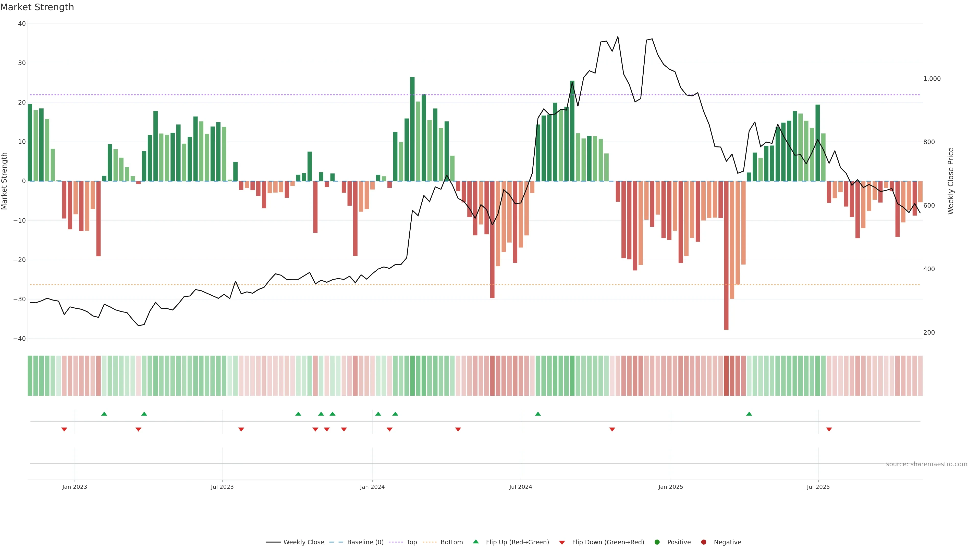Viewport: 980px width, 551px height.
Task: Click the Jan 2024 x-axis label
Action: coord(372,487)
